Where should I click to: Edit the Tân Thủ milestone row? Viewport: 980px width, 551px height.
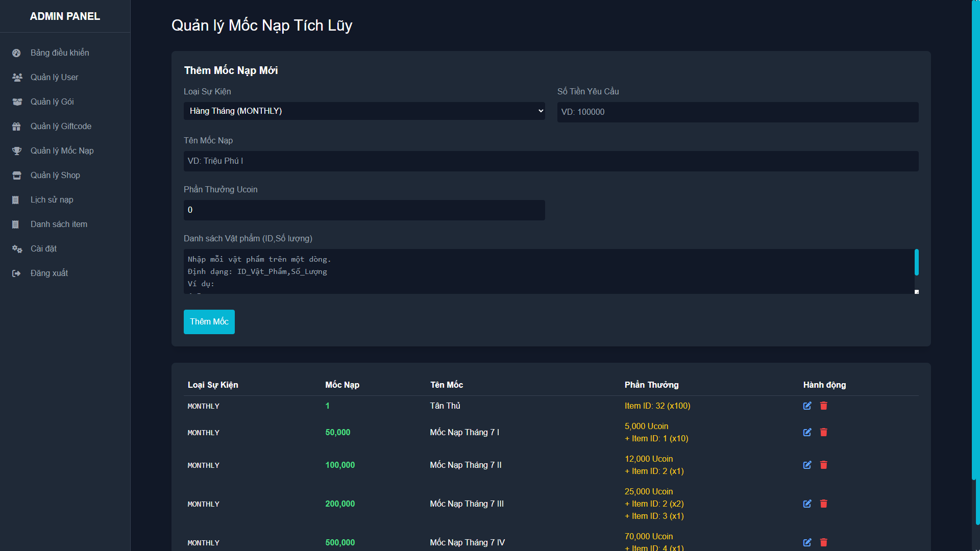tap(807, 406)
